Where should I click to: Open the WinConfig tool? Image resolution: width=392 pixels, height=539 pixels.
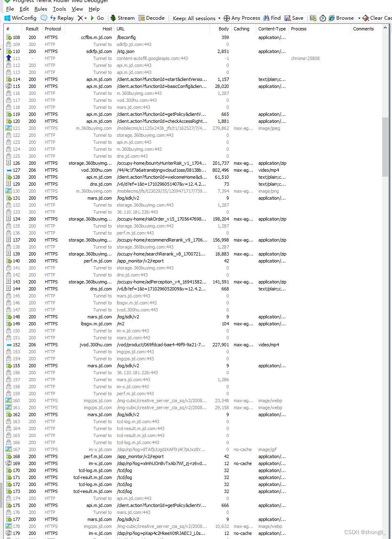[20, 18]
